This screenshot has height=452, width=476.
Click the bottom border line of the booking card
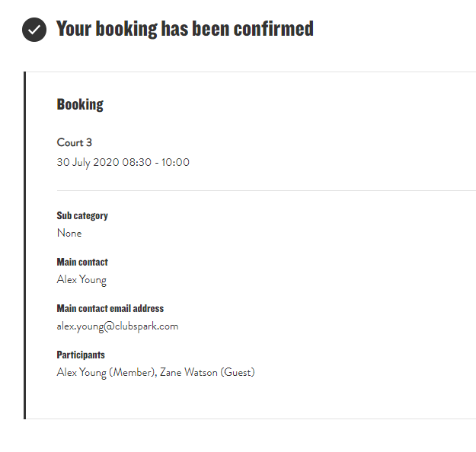(x=251, y=419)
